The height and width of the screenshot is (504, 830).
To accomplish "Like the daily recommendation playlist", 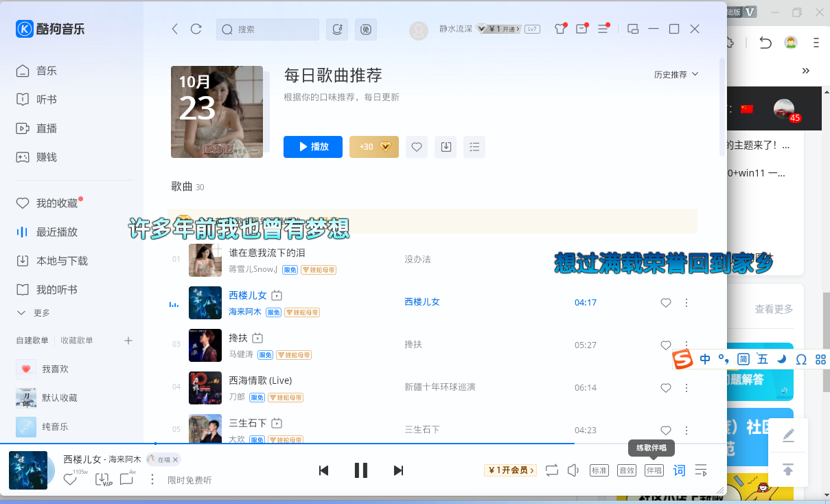I will (x=416, y=147).
